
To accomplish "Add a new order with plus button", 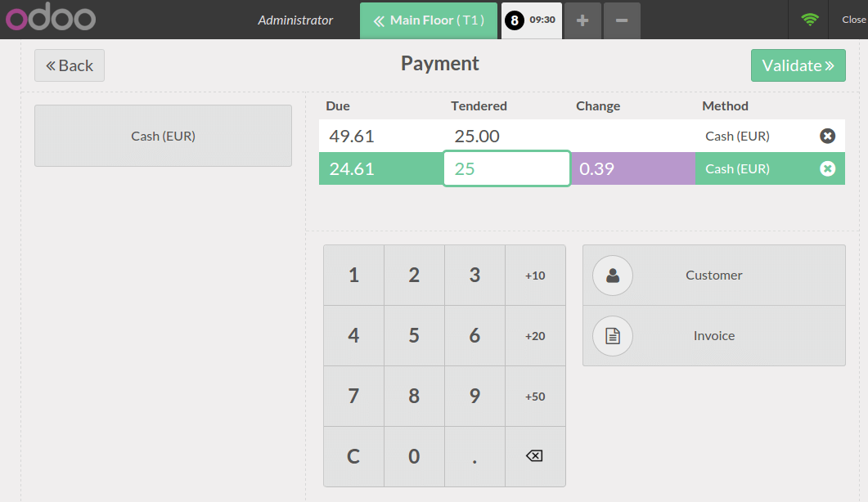I will 582,20.
